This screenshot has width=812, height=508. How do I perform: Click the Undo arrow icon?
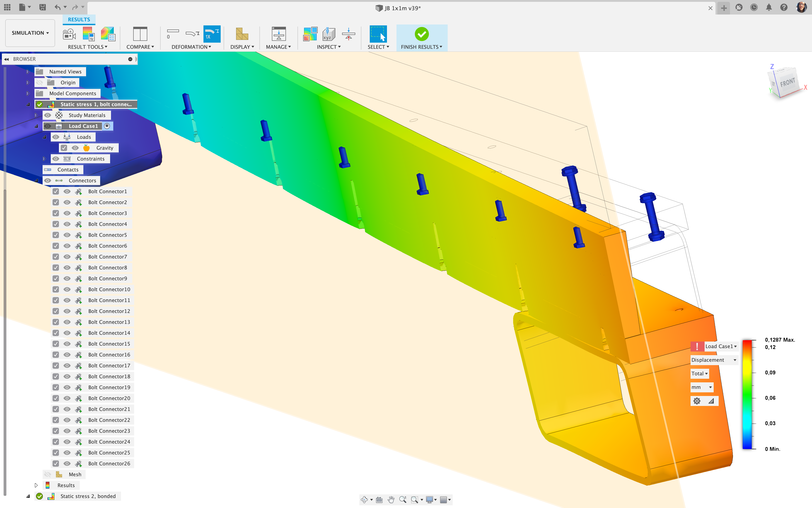[x=58, y=7]
